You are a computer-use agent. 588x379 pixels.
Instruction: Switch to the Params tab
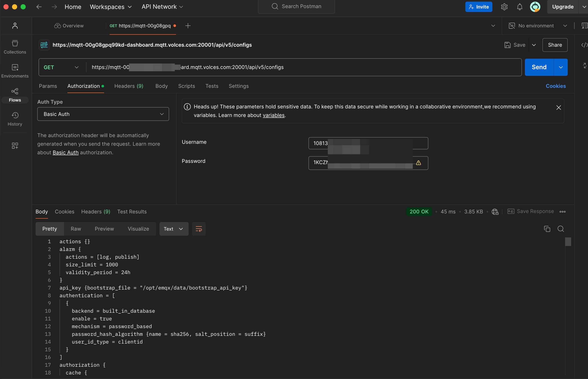tap(48, 86)
